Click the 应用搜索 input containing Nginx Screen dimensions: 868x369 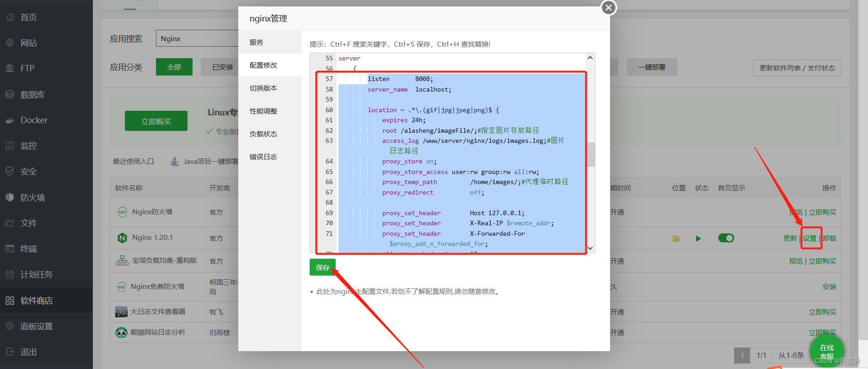pyautogui.click(x=197, y=38)
